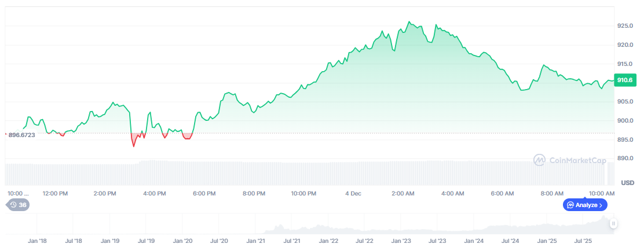Select Jul '25 on the range timeline
The image size is (644, 251).
point(583,241)
